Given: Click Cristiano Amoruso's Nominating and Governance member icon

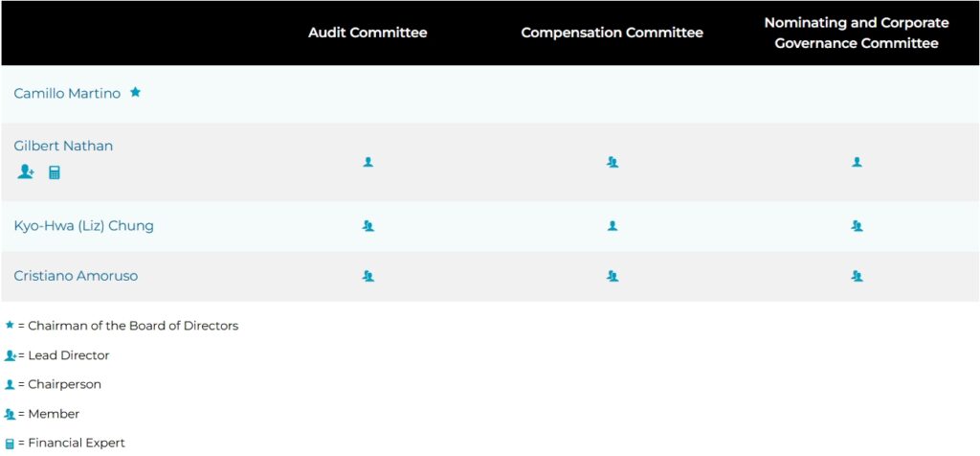Looking at the screenshot, I should point(857,276).
